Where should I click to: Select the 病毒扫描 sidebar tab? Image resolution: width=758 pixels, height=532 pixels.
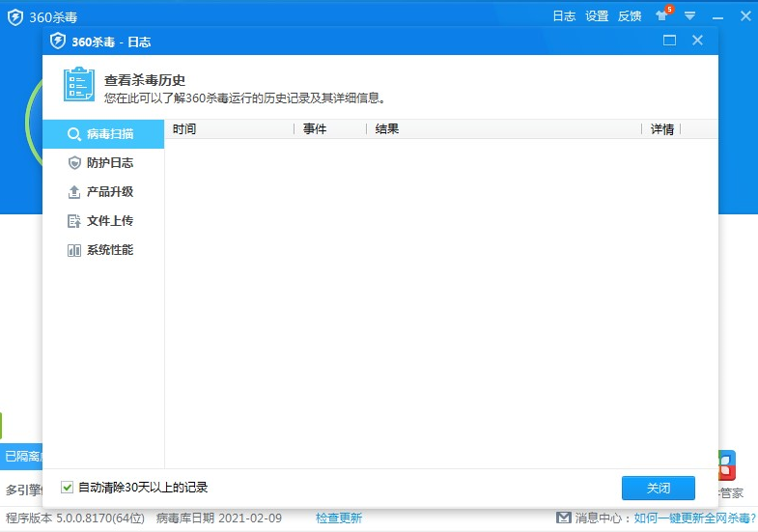pos(103,134)
